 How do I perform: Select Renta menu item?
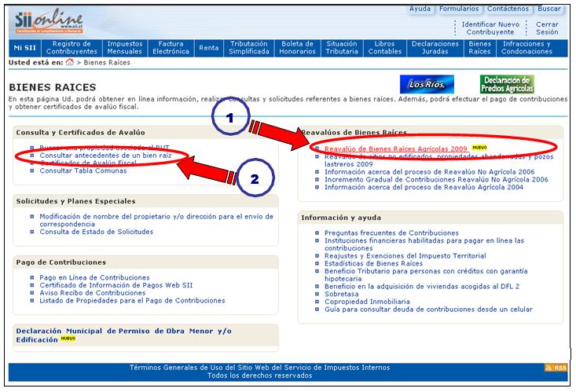coord(209,48)
